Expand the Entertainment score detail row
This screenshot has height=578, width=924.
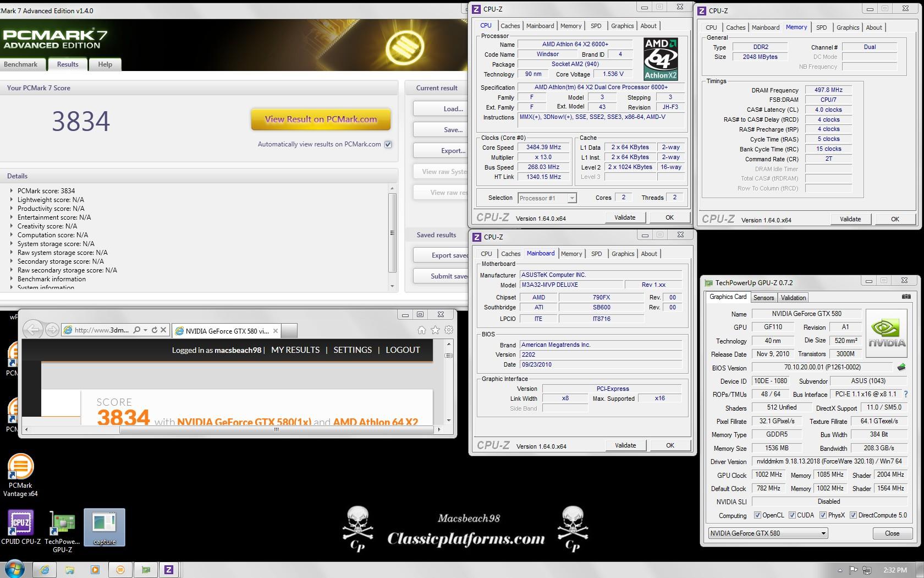point(12,217)
